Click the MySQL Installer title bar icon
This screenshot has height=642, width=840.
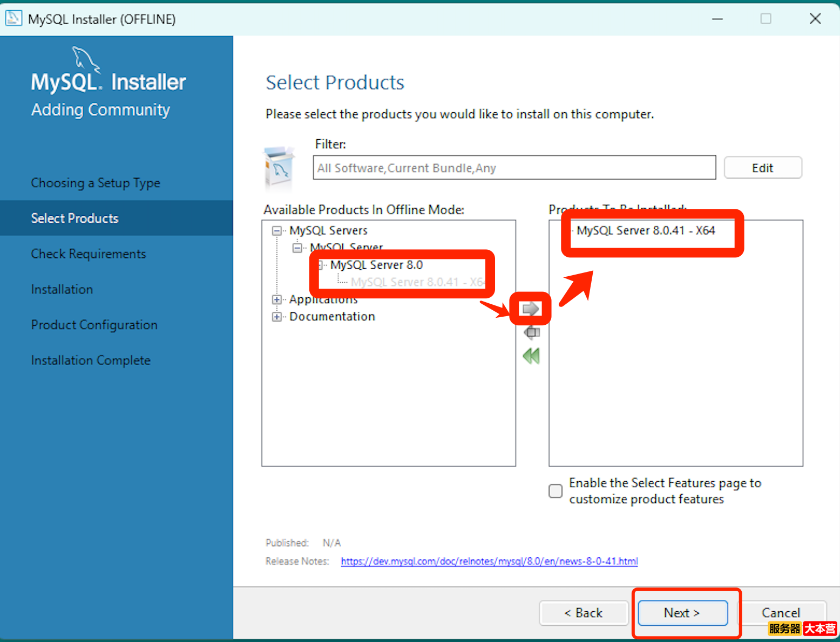tap(13, 18)
